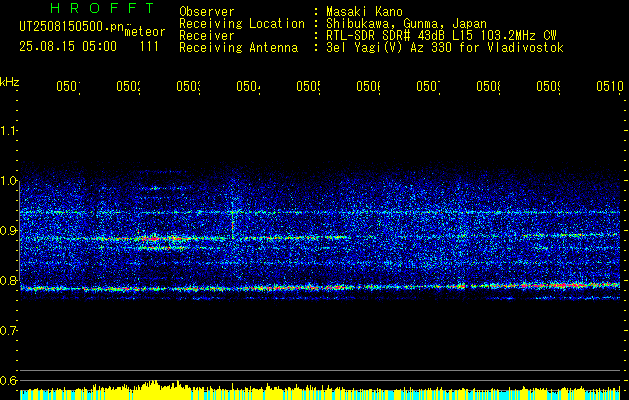Click the 0509 time marker
Image resolution: width=629 pixels, height=400 pixels.
(548, 86)
